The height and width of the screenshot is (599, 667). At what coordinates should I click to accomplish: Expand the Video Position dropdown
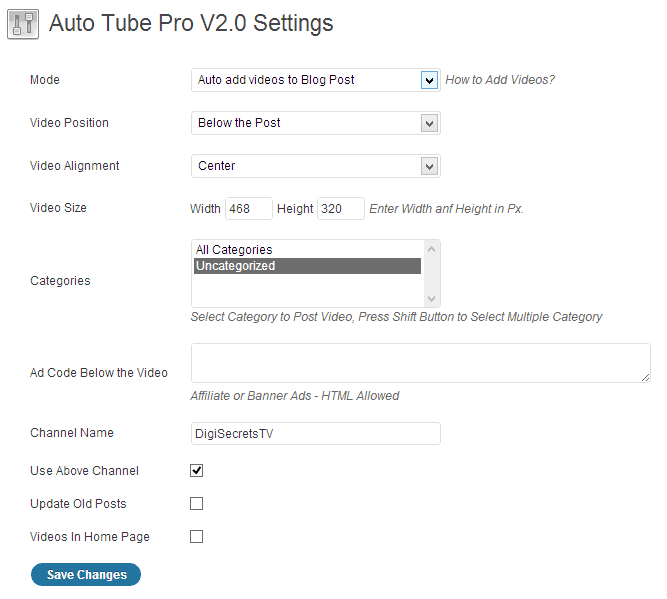pos(315,123)
